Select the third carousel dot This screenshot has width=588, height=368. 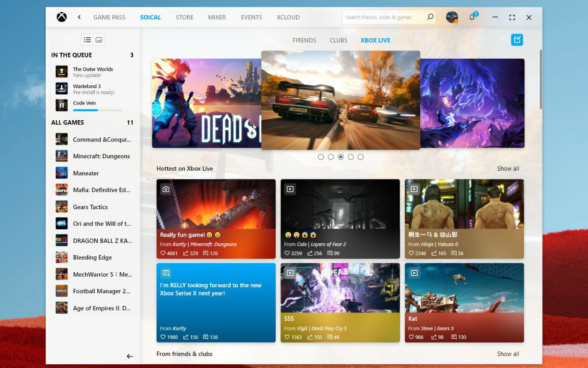(340, 157)
